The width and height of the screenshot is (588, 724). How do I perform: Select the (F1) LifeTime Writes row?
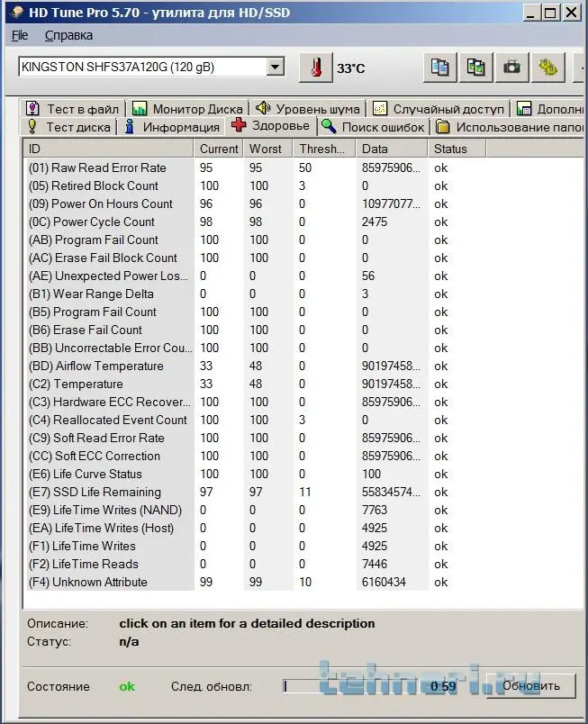[x=303, y=546]
